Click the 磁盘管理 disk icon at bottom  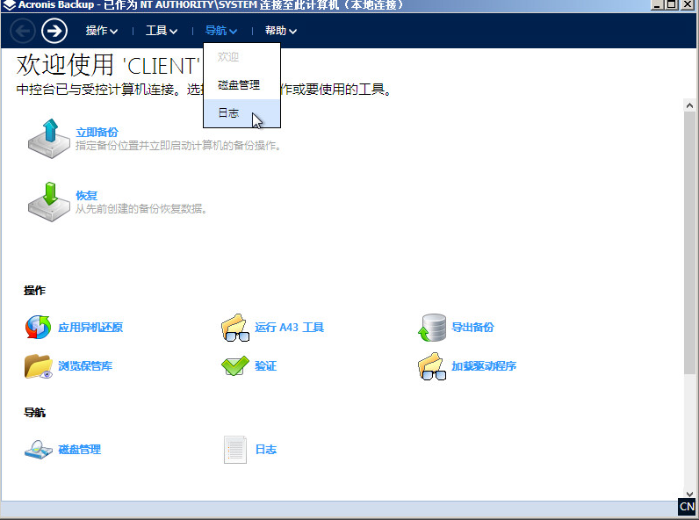38,450
